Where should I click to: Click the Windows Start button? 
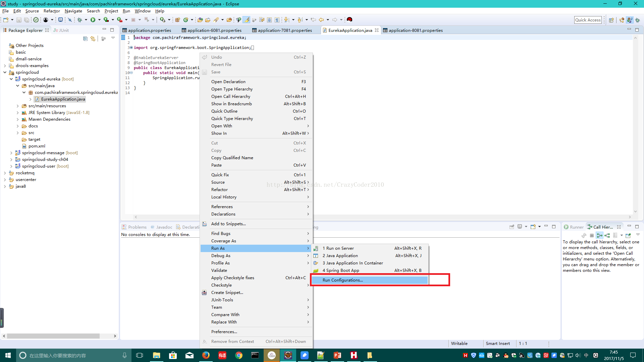(8, 355)
